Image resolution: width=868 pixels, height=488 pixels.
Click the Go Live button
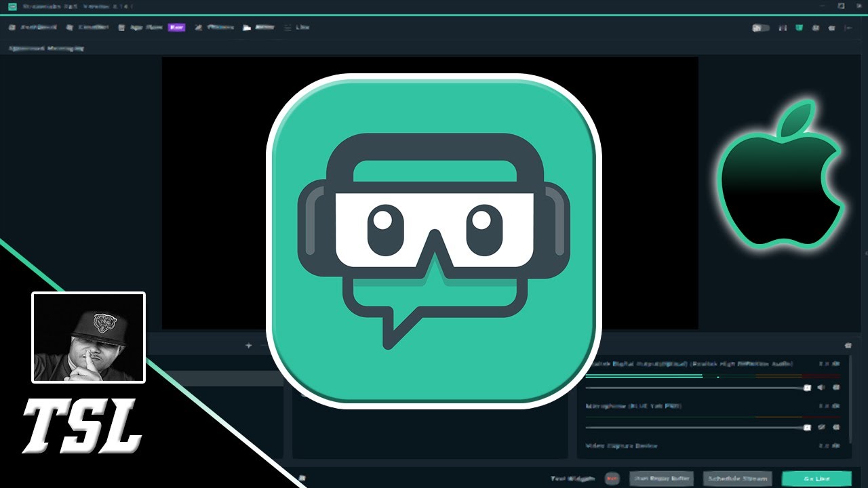click(x=816, y=479)
